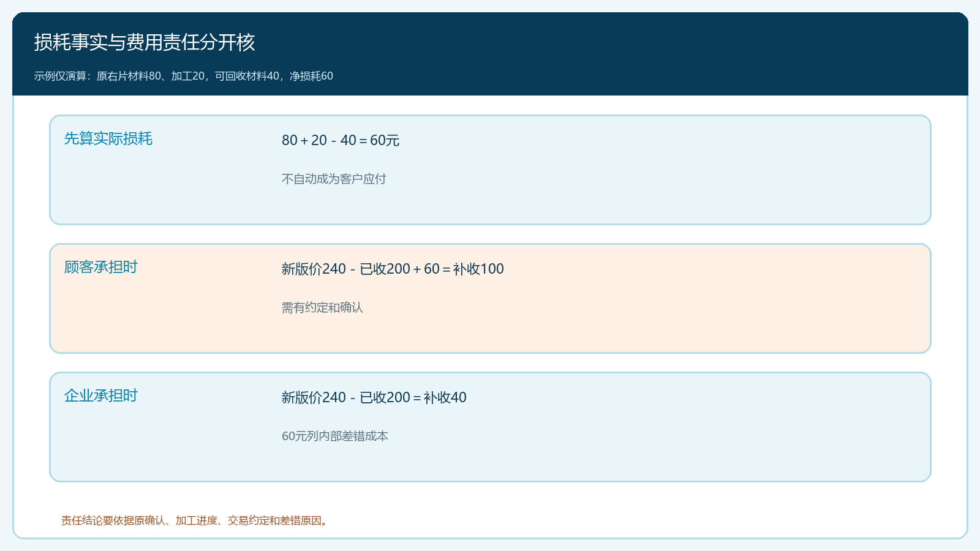The height and width of the screenshot is (551, 980).
Task: Click the note 60元列内部差错成本
Action: [x=335, y=436]
